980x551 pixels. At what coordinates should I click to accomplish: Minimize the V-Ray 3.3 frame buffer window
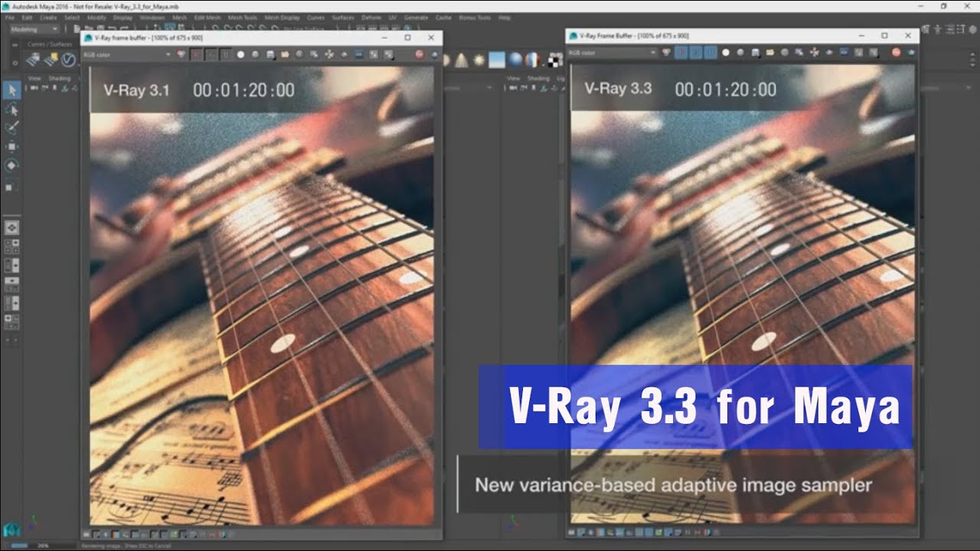point(861,36)
